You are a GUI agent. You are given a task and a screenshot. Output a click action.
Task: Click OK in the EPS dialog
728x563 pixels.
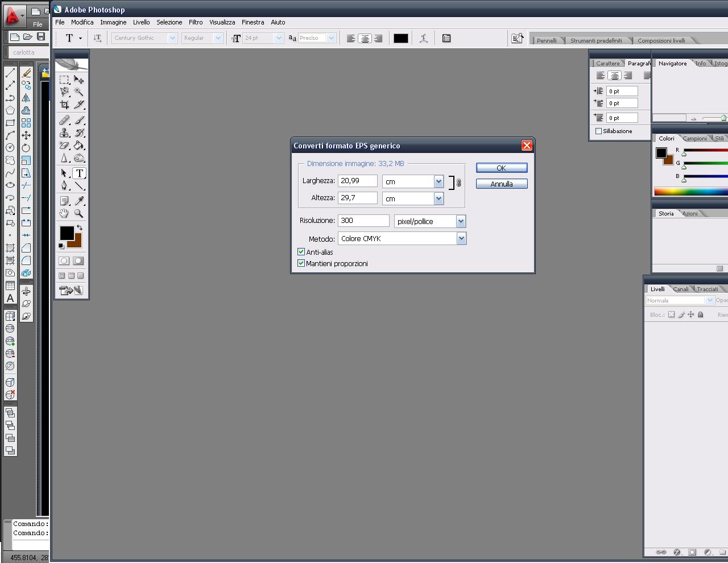502,168
